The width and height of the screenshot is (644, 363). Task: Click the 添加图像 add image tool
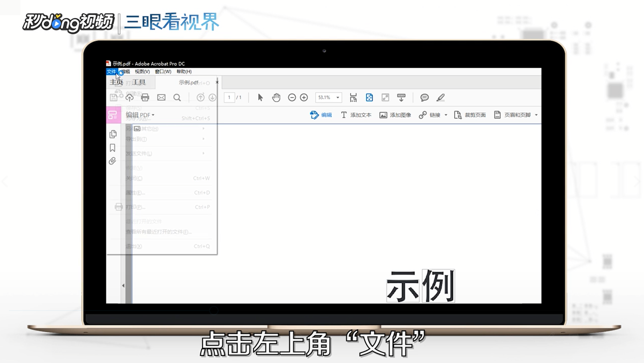coord(395,115)
